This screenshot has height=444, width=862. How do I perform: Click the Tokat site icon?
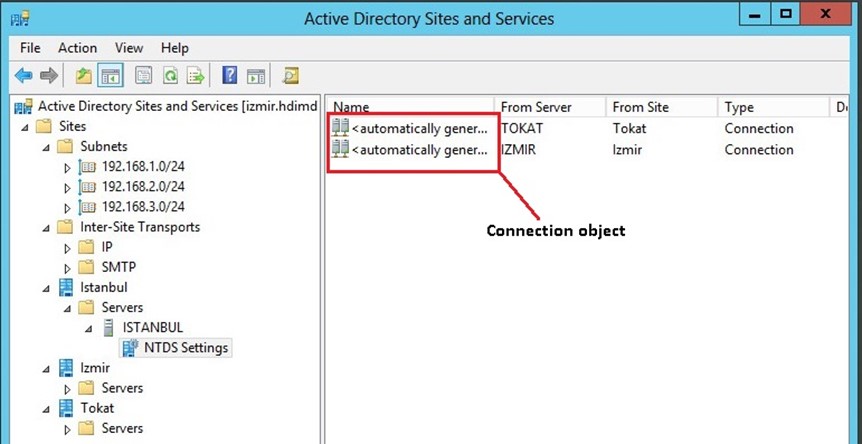(66, 408)
